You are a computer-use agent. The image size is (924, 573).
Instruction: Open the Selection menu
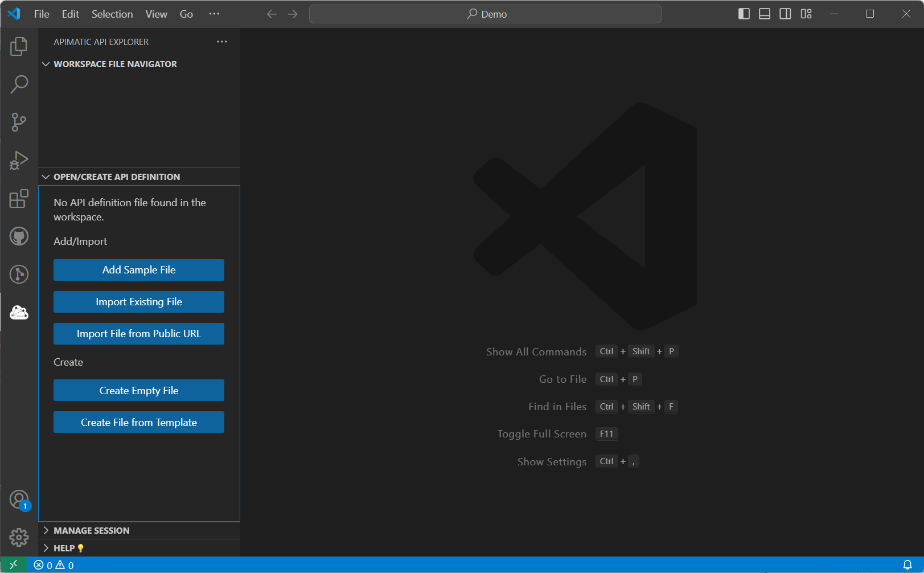[112, 14]
